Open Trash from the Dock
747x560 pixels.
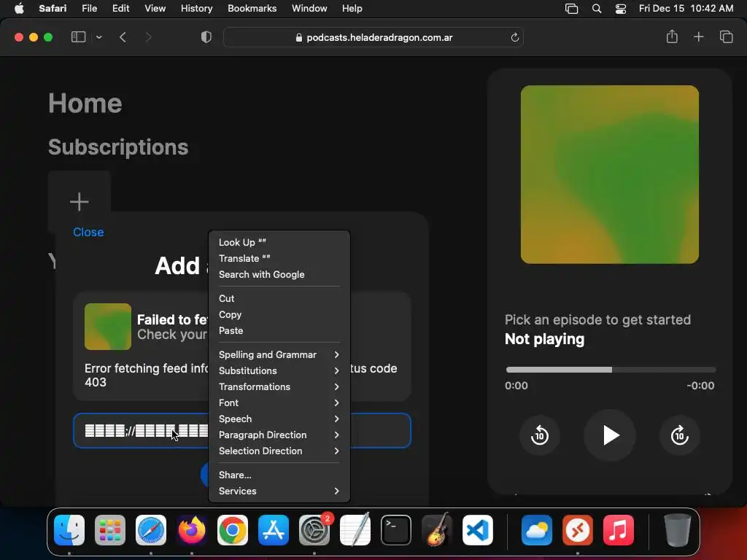678,530
